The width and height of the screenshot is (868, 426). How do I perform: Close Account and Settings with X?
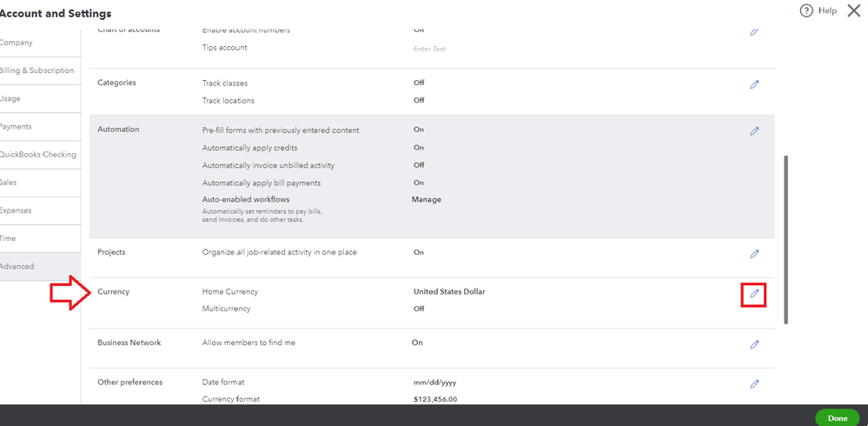pos(853,10)
